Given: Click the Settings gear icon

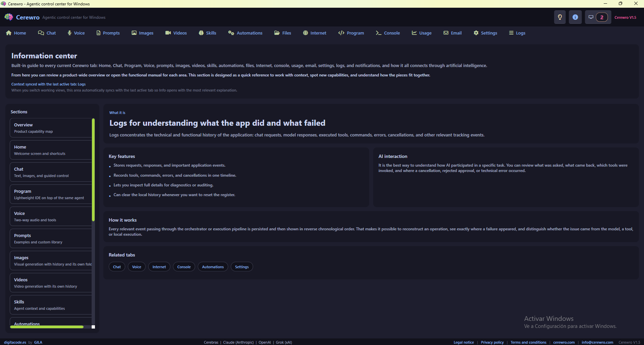Looking at the screenshot, I should (x=476, y=33).
